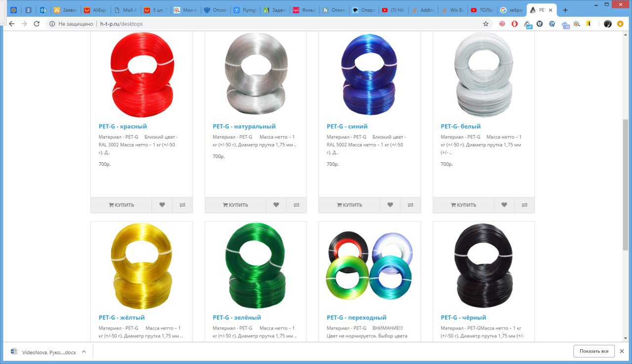Close the active PET tab

coord(551,10)
